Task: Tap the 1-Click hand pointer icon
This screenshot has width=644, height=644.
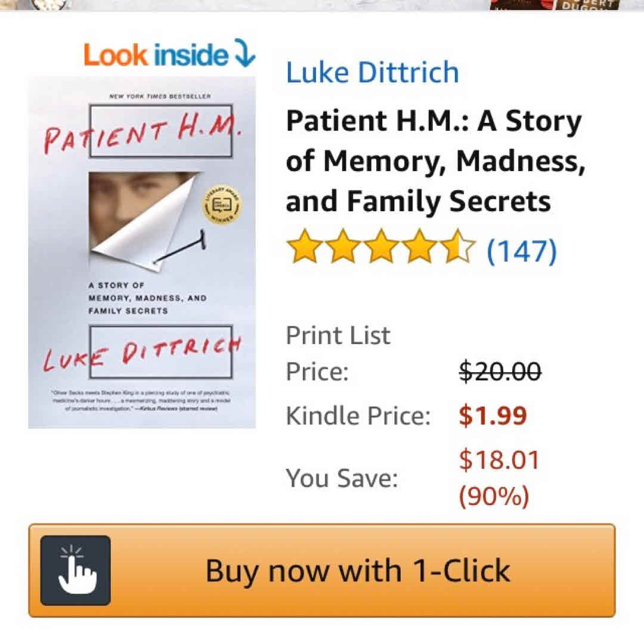Action: coord(76,570)
